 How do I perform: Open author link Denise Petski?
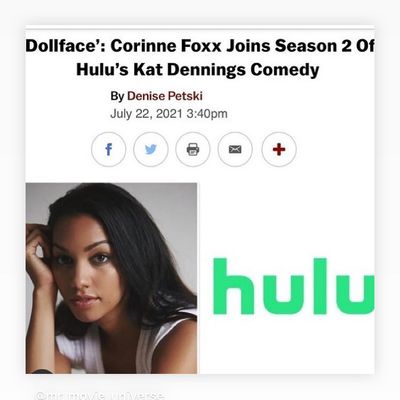(165, 96)
